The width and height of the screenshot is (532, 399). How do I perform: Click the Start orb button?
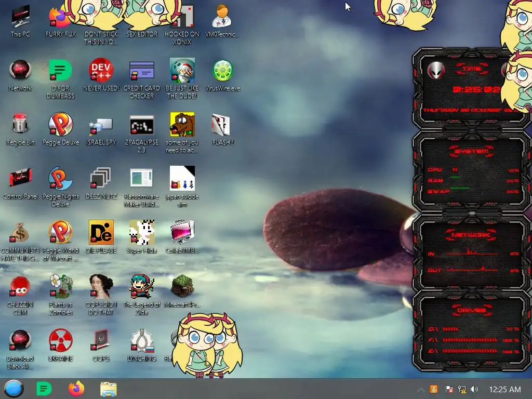click(14, 389)
